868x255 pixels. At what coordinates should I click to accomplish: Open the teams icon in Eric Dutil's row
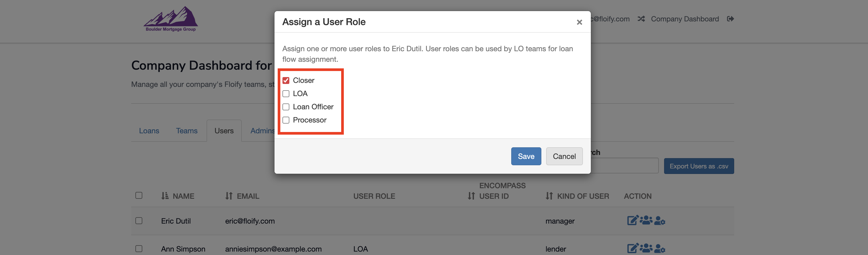[x=646, y=221]
